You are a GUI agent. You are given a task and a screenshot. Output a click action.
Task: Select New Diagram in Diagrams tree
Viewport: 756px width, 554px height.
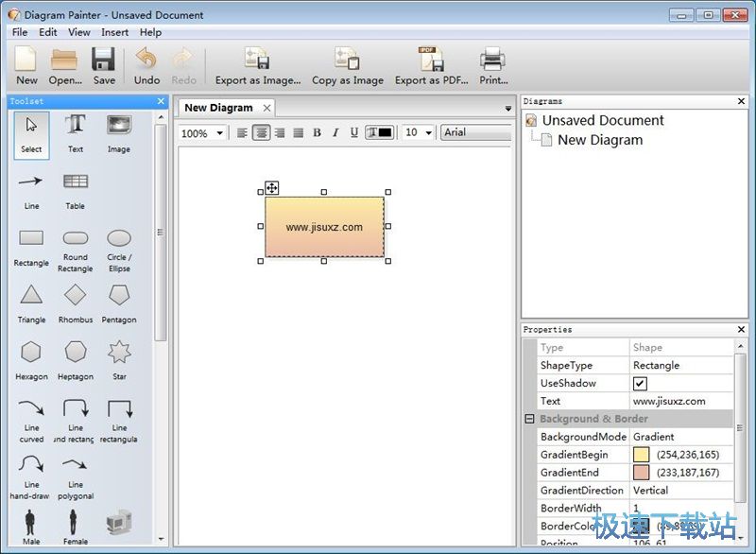click(599, 140)
